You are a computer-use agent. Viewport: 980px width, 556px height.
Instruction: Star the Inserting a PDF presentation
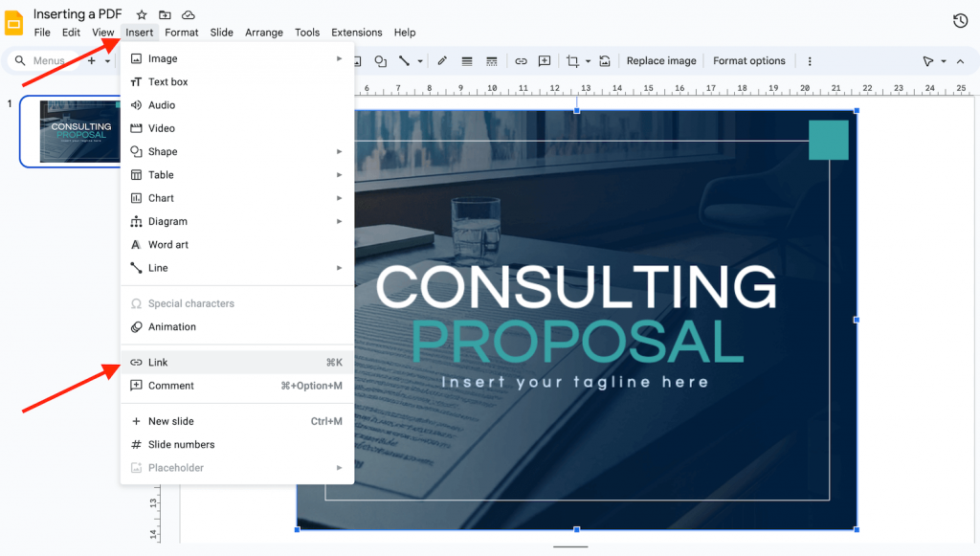pos(141,13)
